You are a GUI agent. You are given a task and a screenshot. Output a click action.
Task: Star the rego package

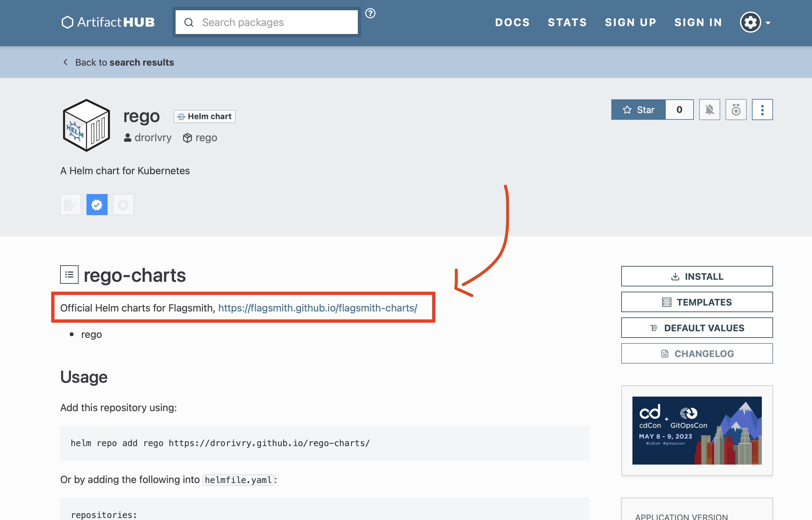tap(638, 110)
